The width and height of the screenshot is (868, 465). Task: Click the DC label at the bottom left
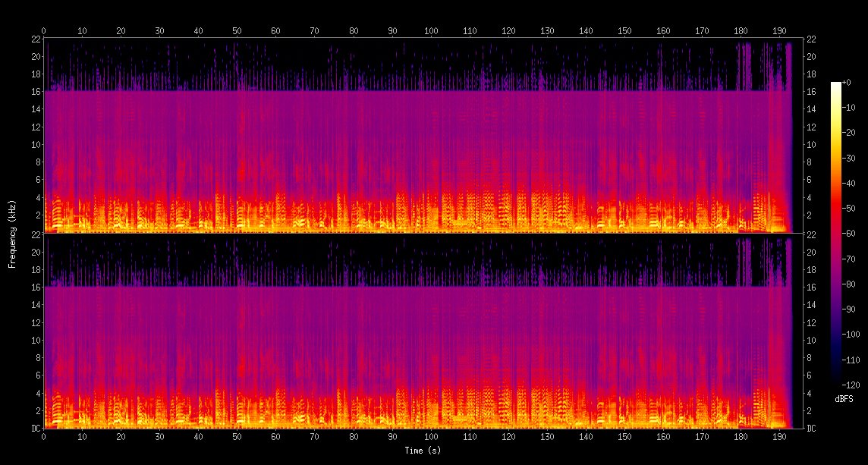(36, 429)
